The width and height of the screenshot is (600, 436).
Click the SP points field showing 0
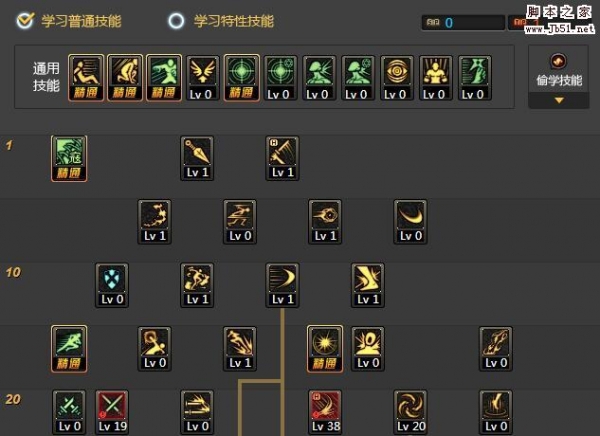tap(463, 23)
